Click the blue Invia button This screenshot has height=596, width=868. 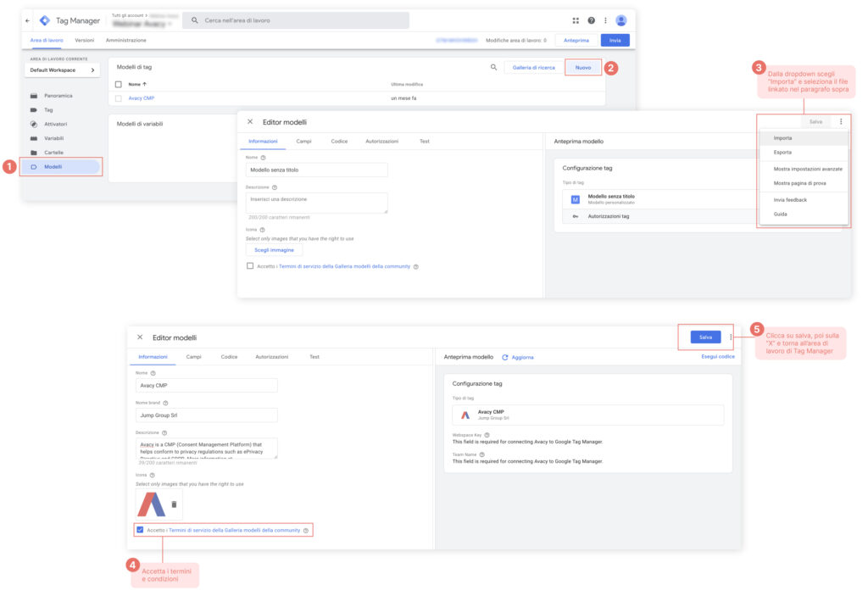coord(615,41)
